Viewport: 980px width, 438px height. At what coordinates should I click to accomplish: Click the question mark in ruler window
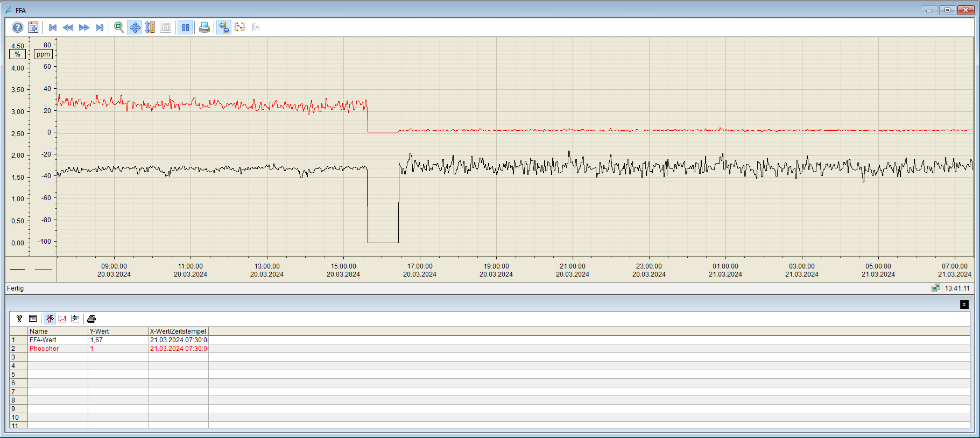tap(19, 319)
